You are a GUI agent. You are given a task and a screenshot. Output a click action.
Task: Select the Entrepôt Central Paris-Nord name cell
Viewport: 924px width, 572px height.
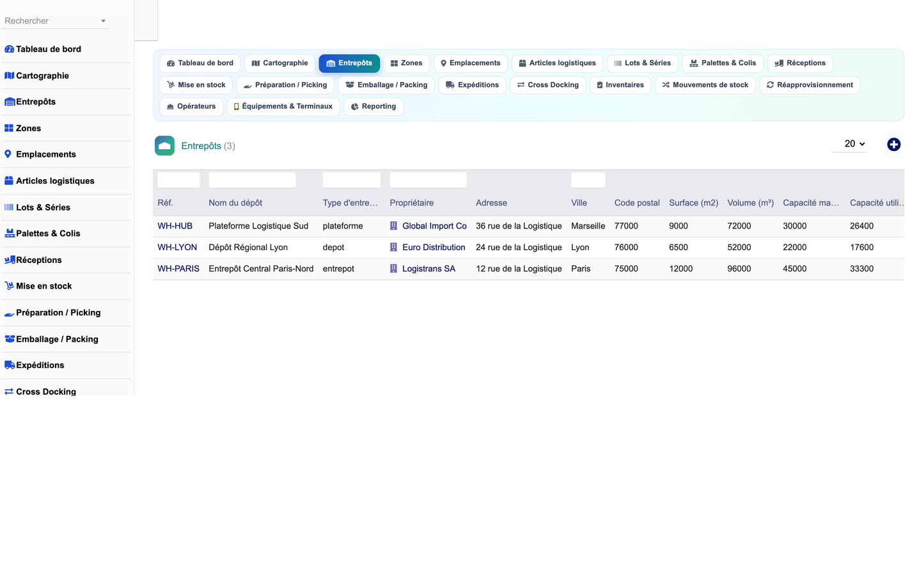(261, 269)
